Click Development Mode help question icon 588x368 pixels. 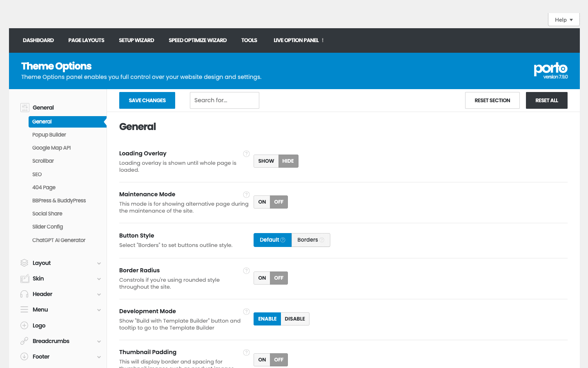tap(246, 312)
